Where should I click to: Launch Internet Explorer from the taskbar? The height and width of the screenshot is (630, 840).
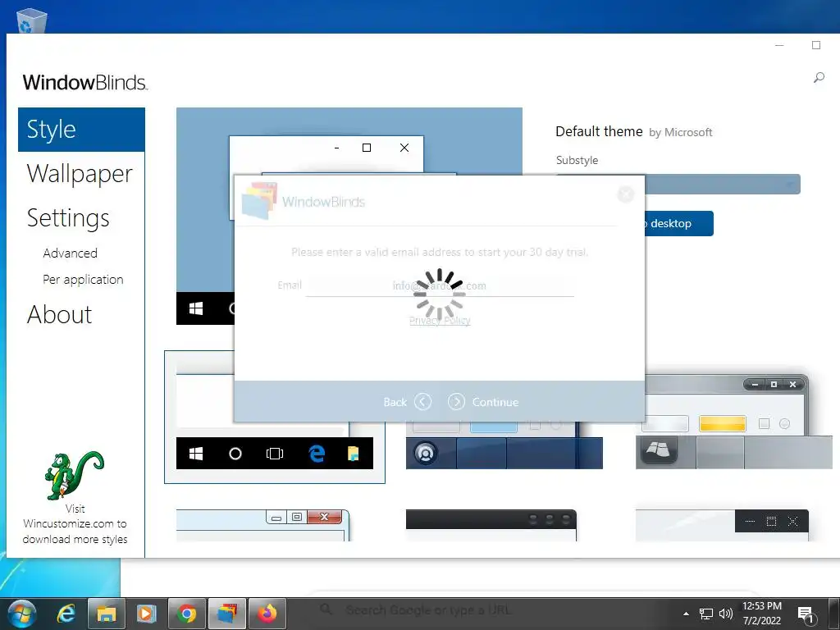pyautogui.click(x=66, y=614)
